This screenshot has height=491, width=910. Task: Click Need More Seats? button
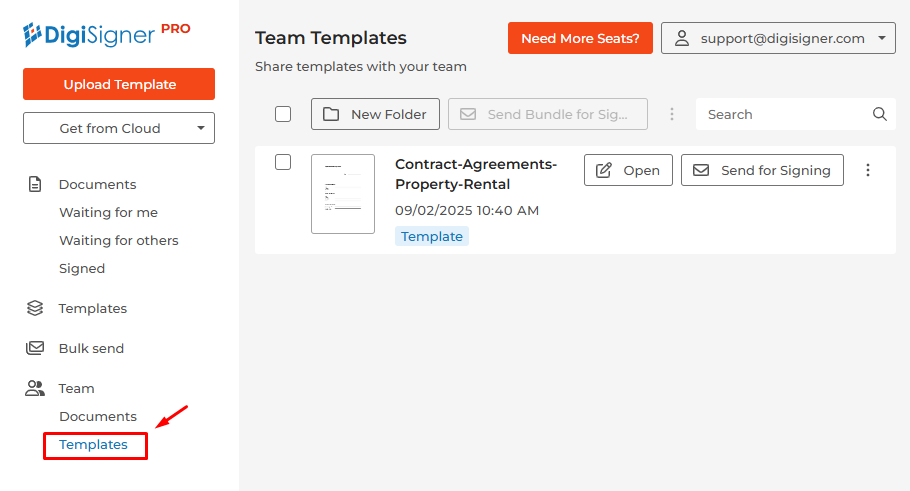[x=580, y=39]
